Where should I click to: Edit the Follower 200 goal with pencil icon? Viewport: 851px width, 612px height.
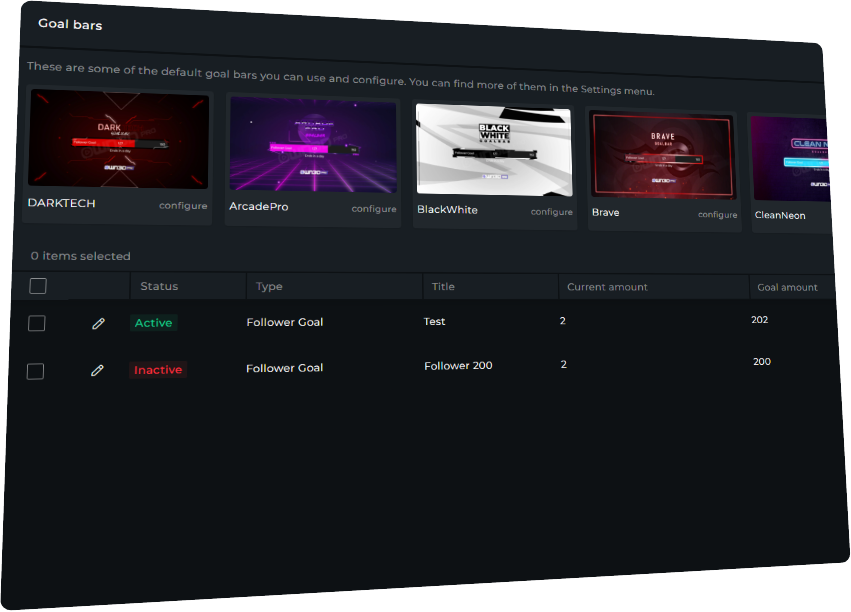[97, 371]
